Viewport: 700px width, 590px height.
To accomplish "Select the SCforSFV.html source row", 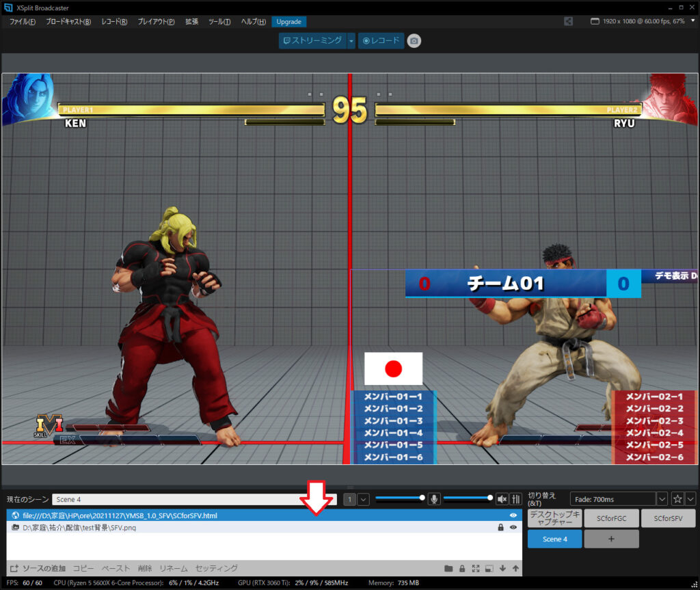I will pyautogui.click(x=264, y=515).
